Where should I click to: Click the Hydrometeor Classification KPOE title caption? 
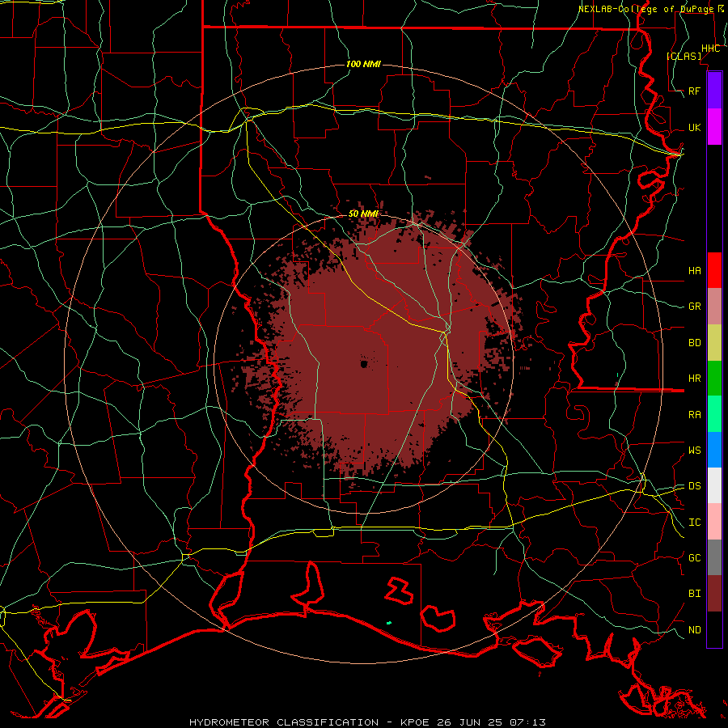pyautogui.click(x=367, y=722)
